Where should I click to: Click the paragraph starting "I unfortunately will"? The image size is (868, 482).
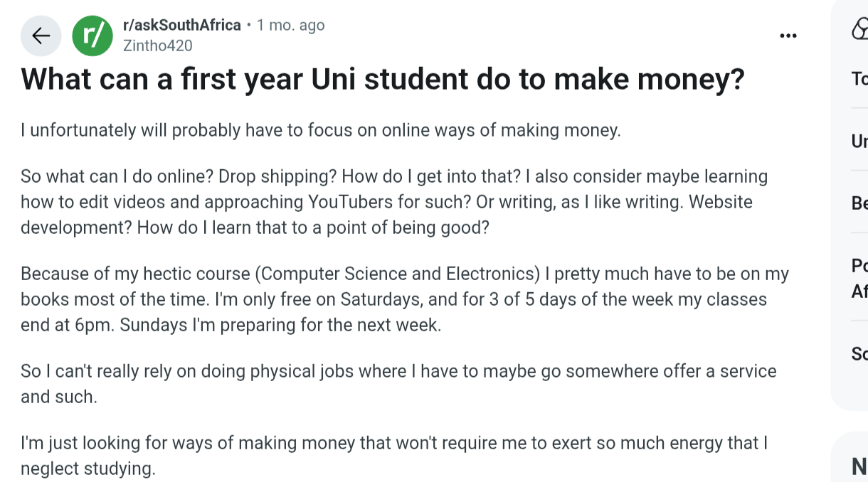(x=320, y=131)
